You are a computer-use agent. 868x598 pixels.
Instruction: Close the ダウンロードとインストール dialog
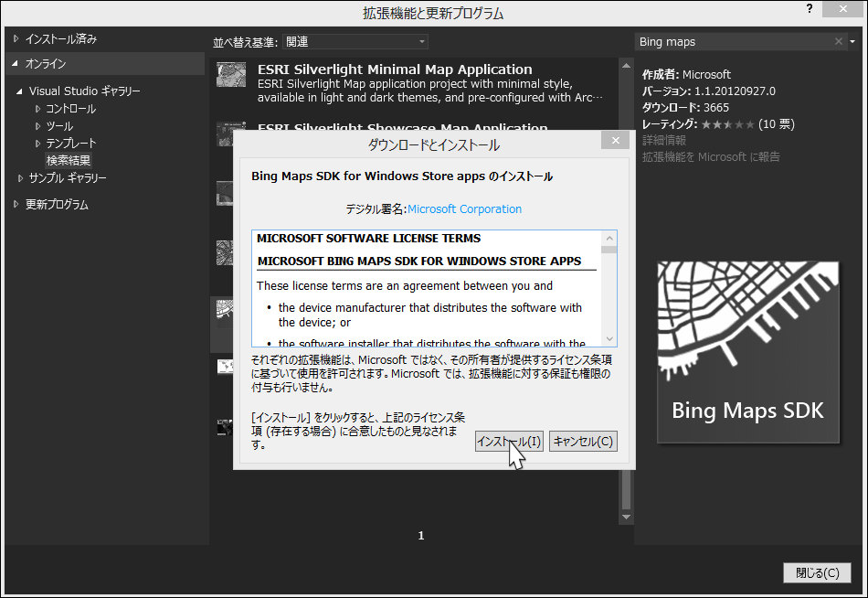(615, 140)
